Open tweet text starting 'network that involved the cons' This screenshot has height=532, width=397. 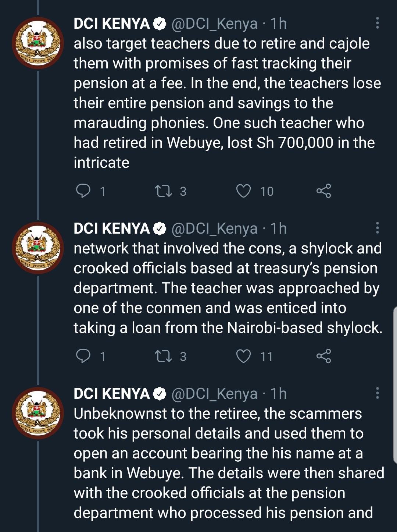pyautogui.click(x=228, y=288)
